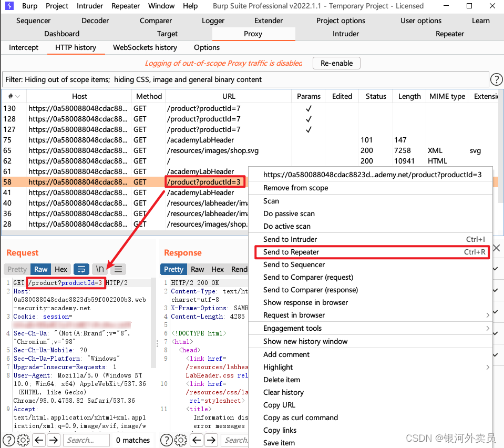Click the Request search field
Screen dimensions: 504x448
(x=87, y=440)
